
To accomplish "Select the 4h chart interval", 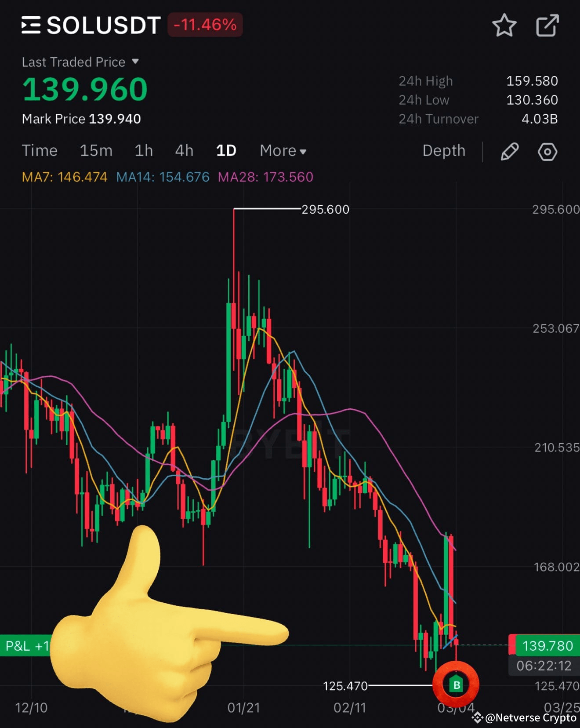I will coord(184,151).
